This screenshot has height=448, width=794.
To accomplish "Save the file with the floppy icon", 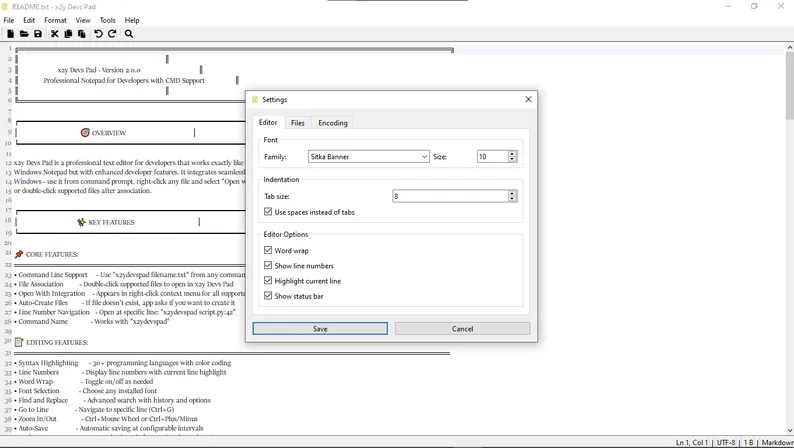I will tap(38, 34).
